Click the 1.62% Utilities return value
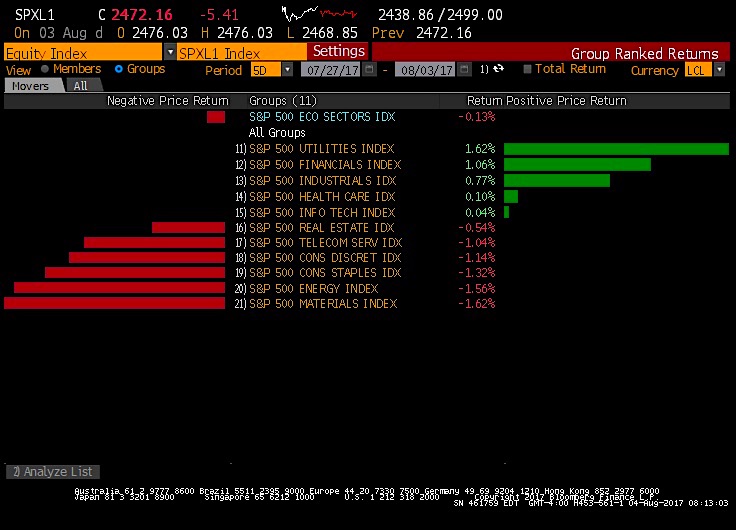736x530 pixels. [x=480, y=149]
